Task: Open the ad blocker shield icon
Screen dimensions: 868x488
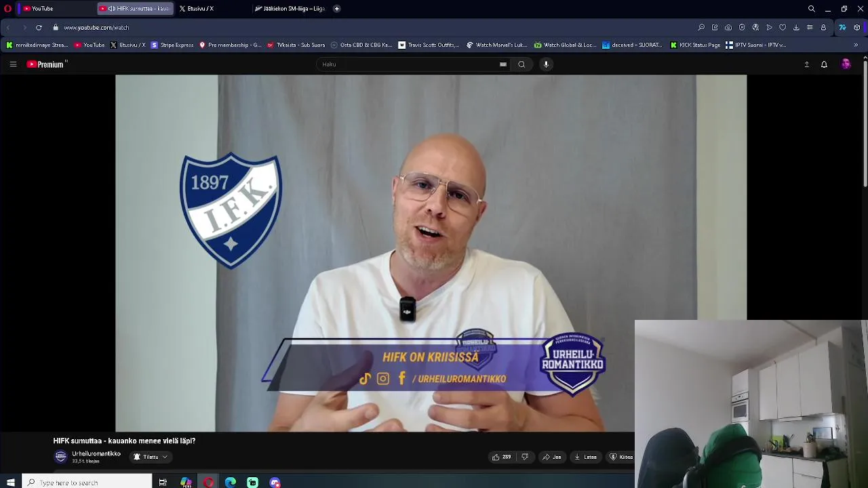Action: (x=742, y=28)
